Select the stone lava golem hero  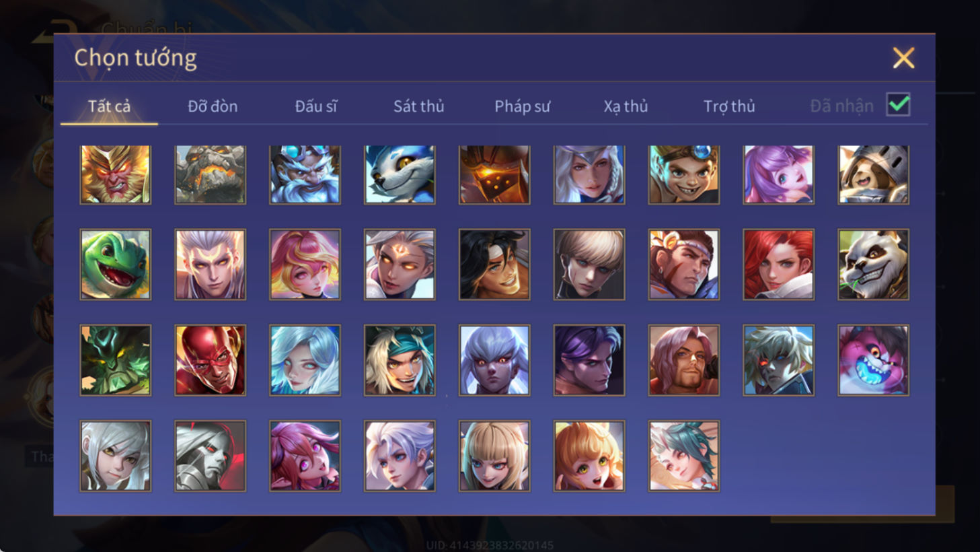pos(210,174)
